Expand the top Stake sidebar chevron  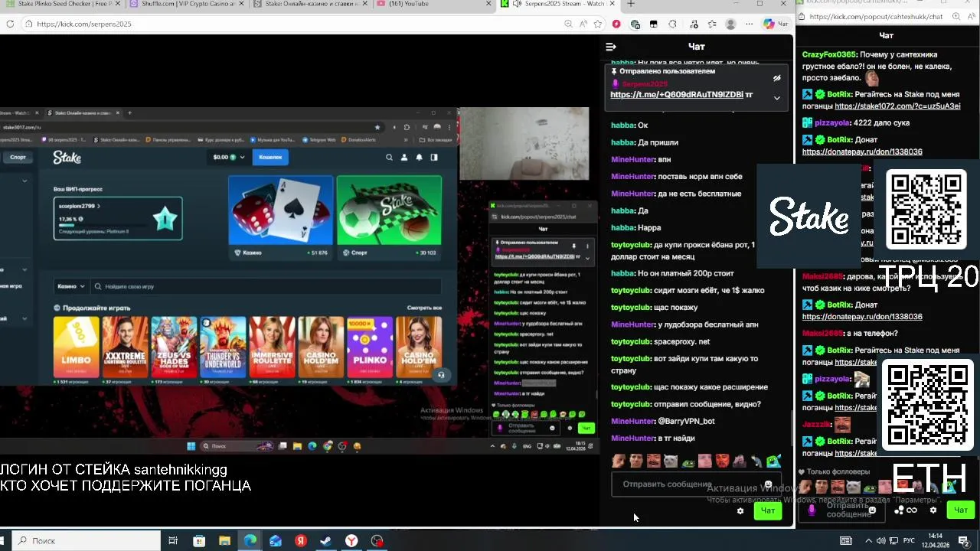[x=24, y=181]
